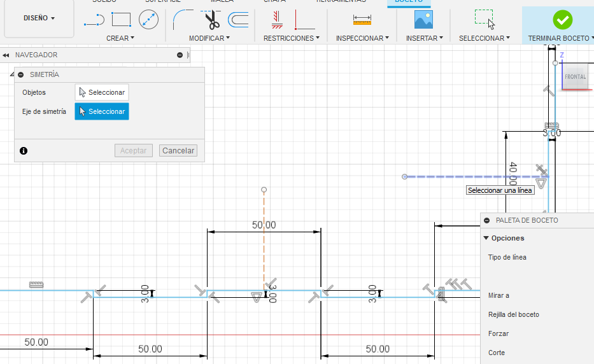This screenshot has height=364, width=594.
Task: Activate the Measure dimension icon
Action: click(362, 20)
